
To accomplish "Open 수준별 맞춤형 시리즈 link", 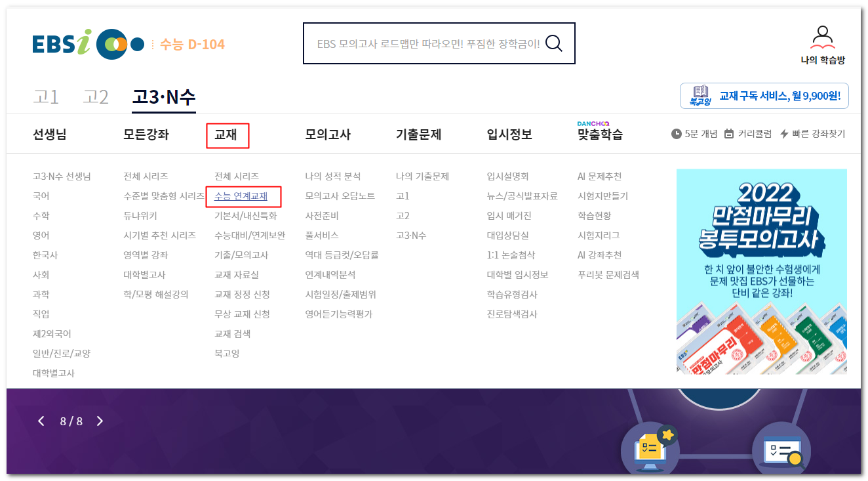I will click(164, 196).
